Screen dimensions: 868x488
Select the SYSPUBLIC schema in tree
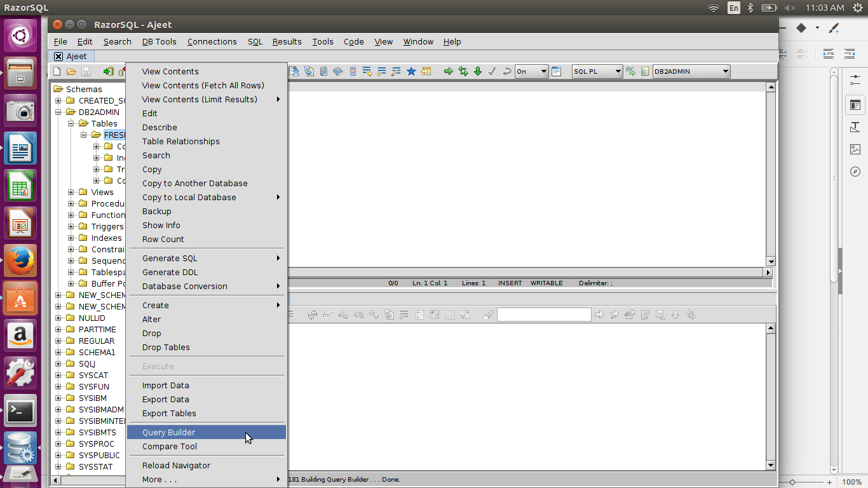pyautogui.click(x=99, y=455)
